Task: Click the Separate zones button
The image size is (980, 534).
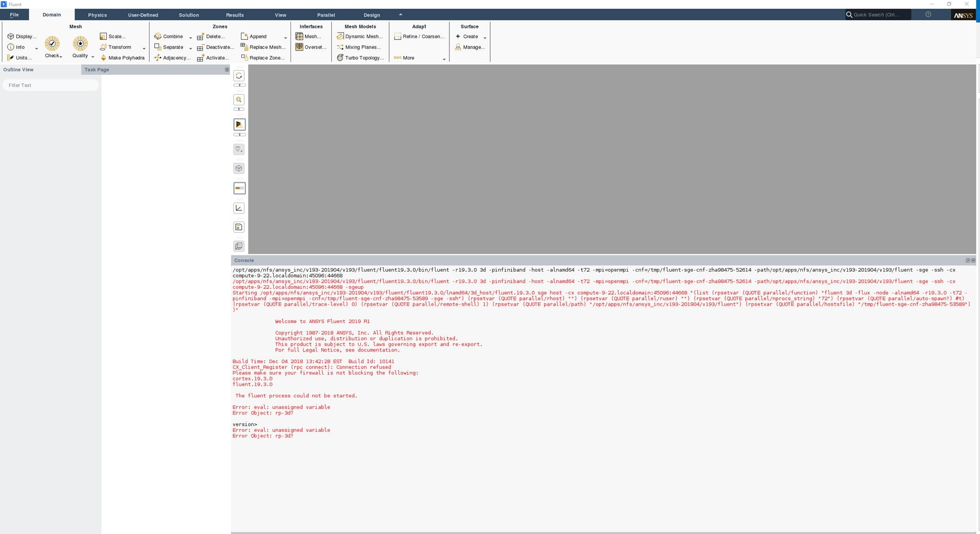Action: point(169,47)
